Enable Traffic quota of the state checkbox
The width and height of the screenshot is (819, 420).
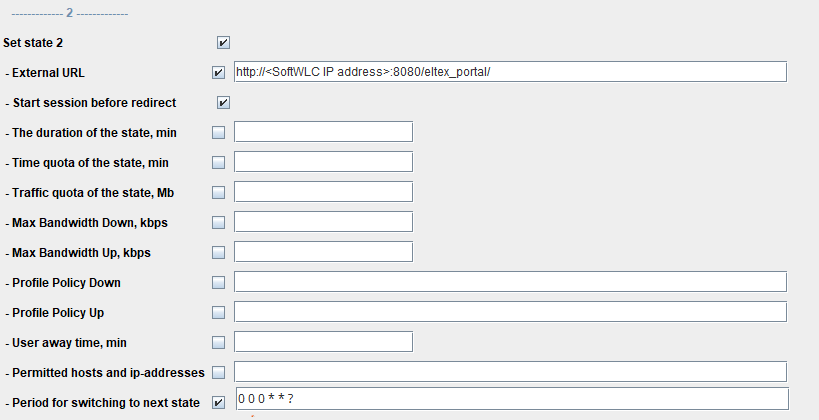tap(219, 193)
